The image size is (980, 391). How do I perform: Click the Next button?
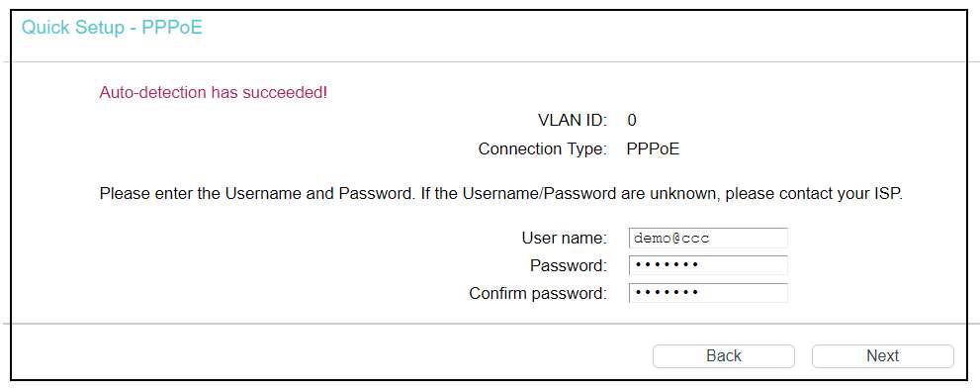coord(882,356)
